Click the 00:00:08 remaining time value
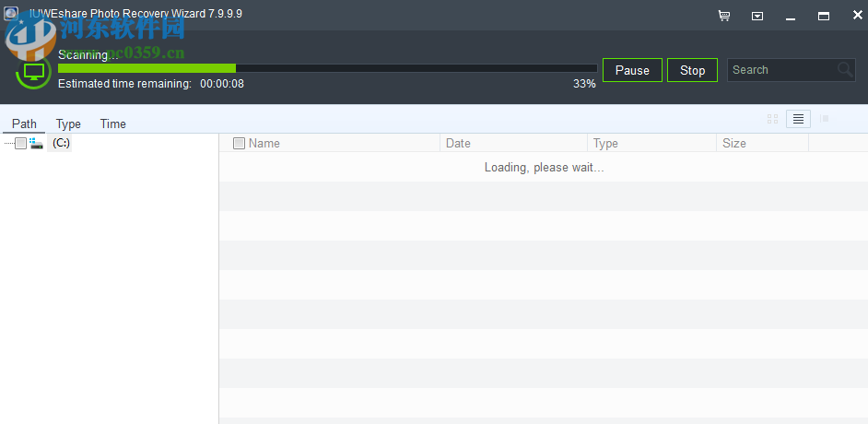Screen dimensions: 868x424 click(x=222, y=84)
